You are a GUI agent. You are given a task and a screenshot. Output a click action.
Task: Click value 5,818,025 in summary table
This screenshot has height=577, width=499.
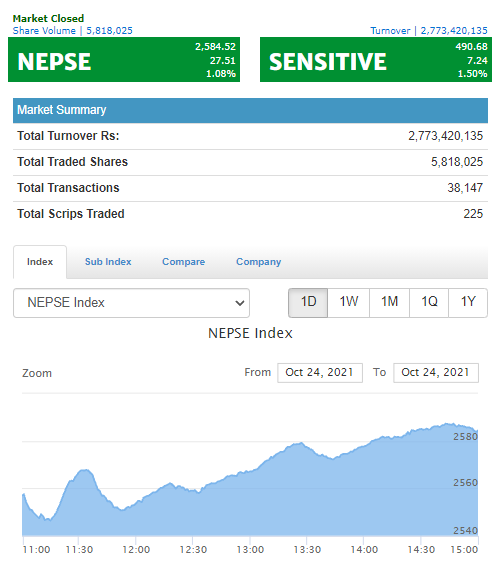(x=457, y=162)
